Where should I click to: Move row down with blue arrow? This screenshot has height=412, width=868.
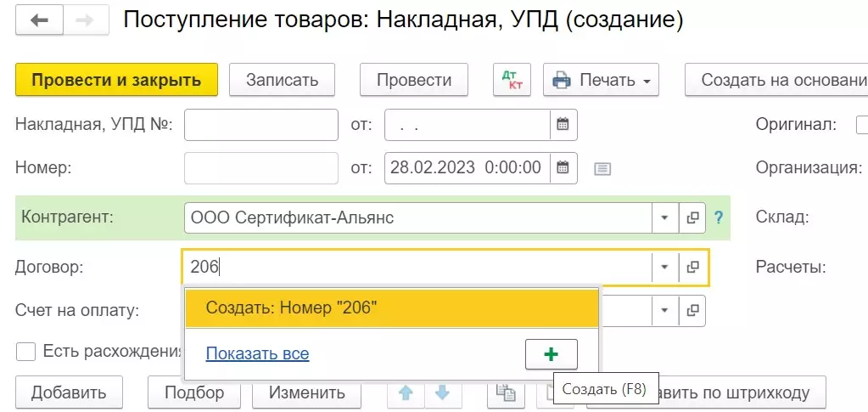click(x=442, y=392)
